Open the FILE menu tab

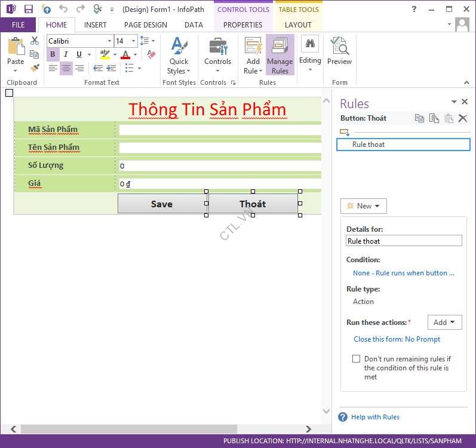(x=18, y=25)
